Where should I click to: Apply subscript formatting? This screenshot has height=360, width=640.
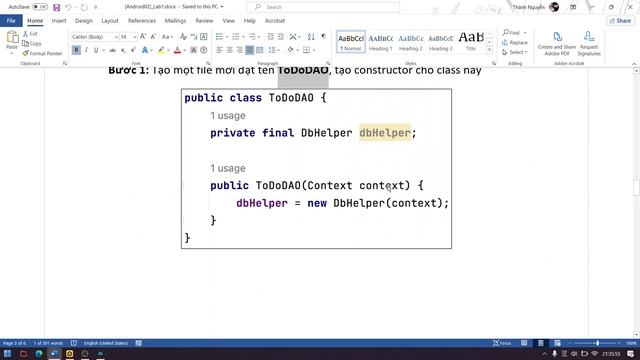click(x=123, y=50)
